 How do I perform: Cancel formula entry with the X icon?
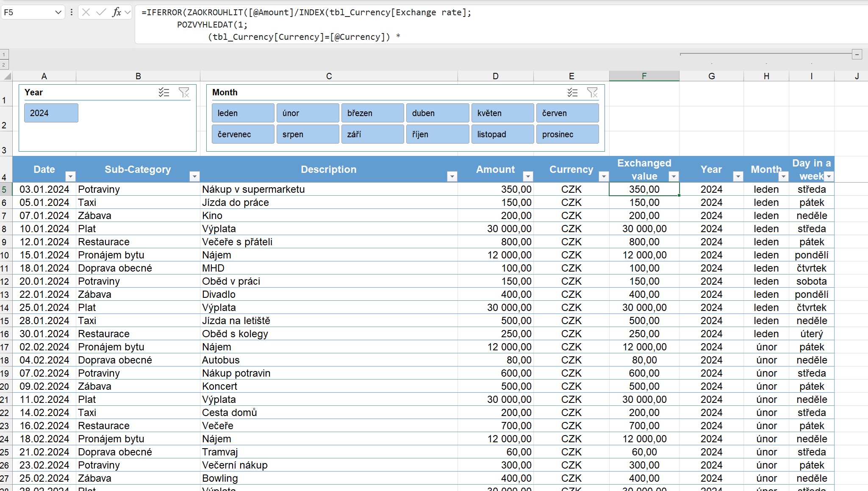click(86, 12)
